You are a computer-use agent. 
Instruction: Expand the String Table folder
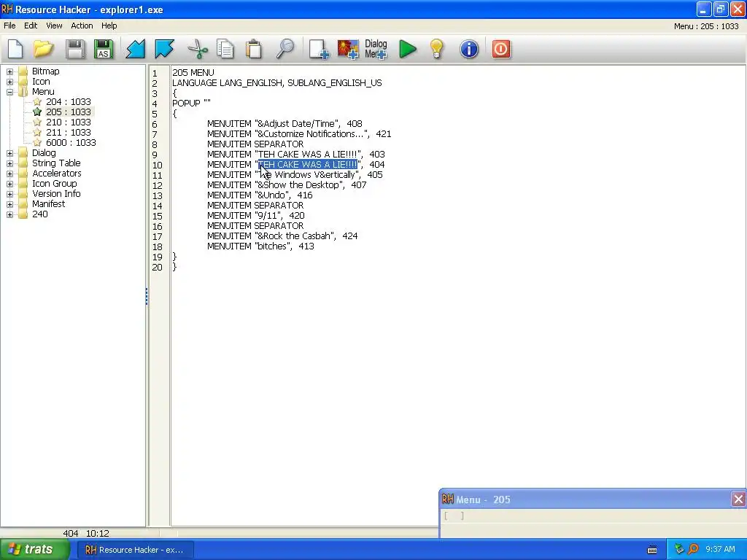pos(9,163)
